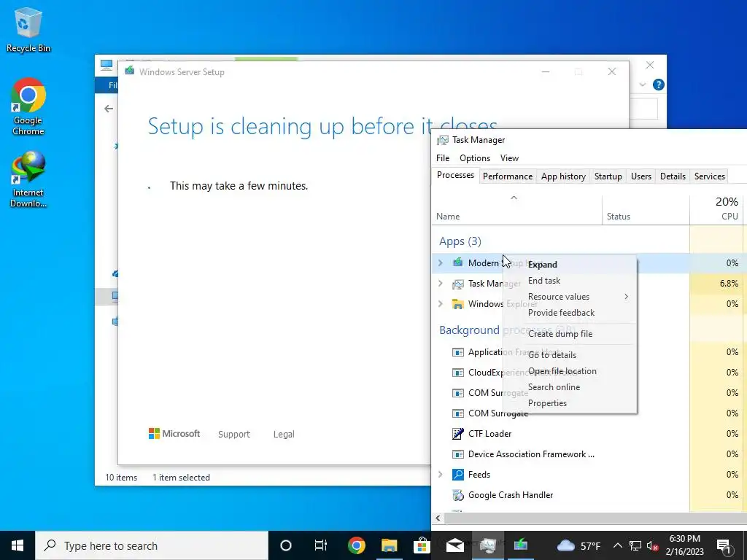Switch to the Users tab

pos(640,176)
